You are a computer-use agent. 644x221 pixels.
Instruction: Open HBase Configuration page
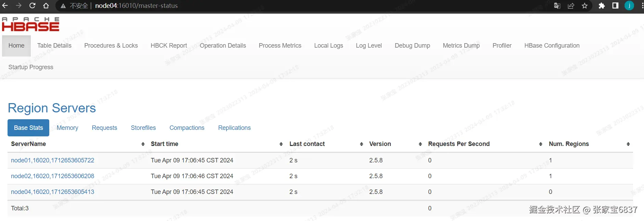click(552, 46)
